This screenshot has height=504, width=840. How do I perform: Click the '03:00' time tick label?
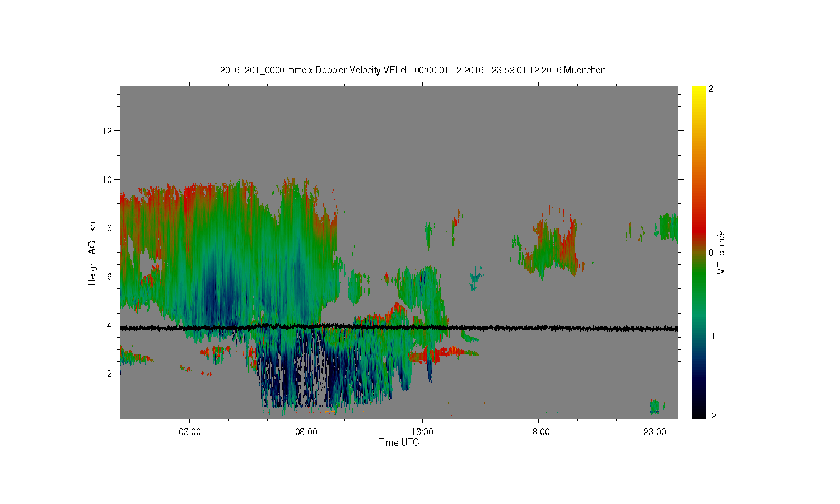189,432
